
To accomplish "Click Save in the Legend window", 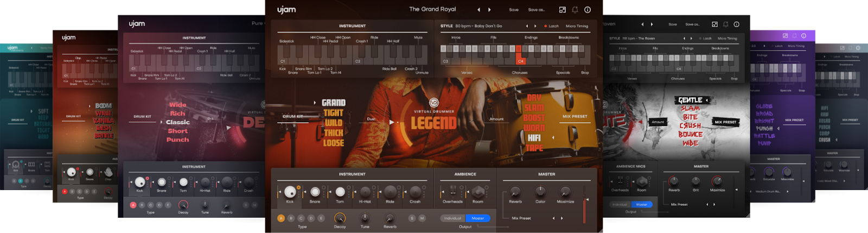I will [x=514, y=10].
